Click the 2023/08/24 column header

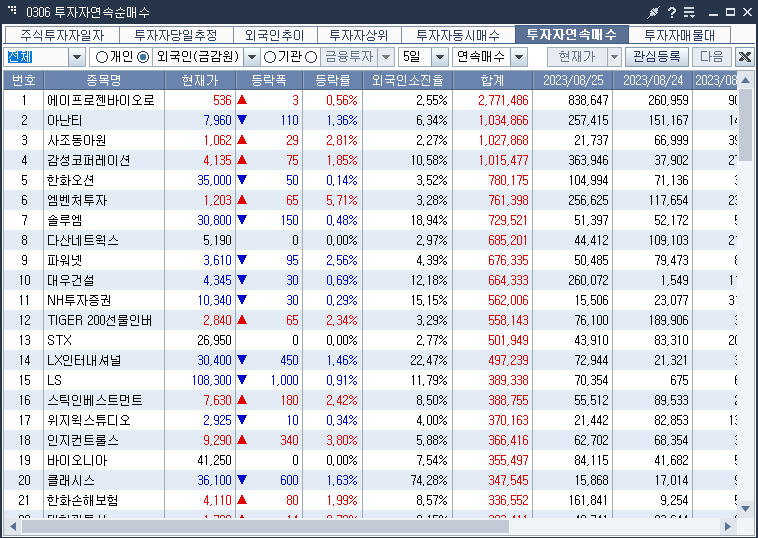click(653, 80)
